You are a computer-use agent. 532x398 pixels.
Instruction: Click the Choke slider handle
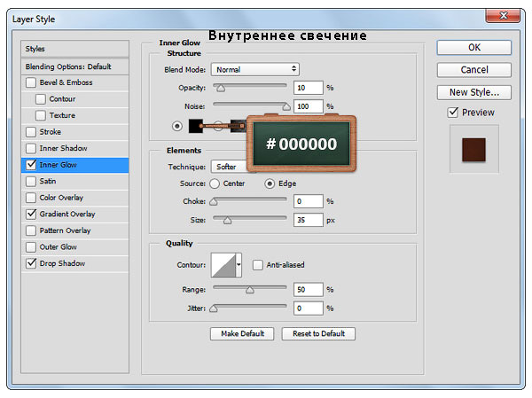click(x=214, y=202)
